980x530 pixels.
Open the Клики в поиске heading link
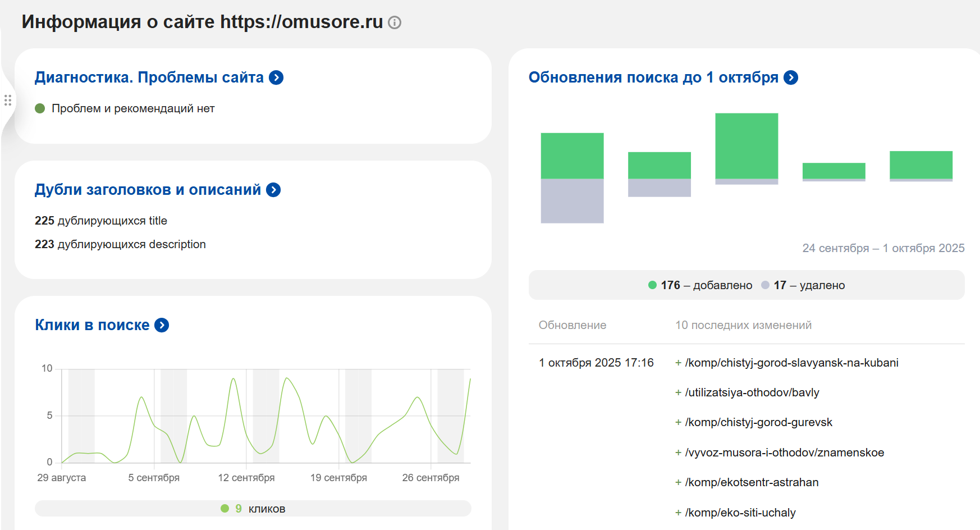tap(92, 325)
